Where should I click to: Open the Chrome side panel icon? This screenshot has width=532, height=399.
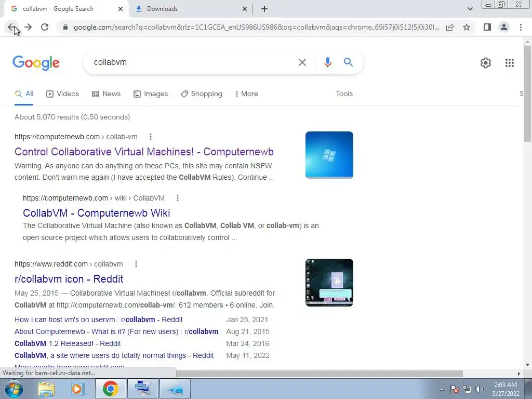[x=487, y=27]
